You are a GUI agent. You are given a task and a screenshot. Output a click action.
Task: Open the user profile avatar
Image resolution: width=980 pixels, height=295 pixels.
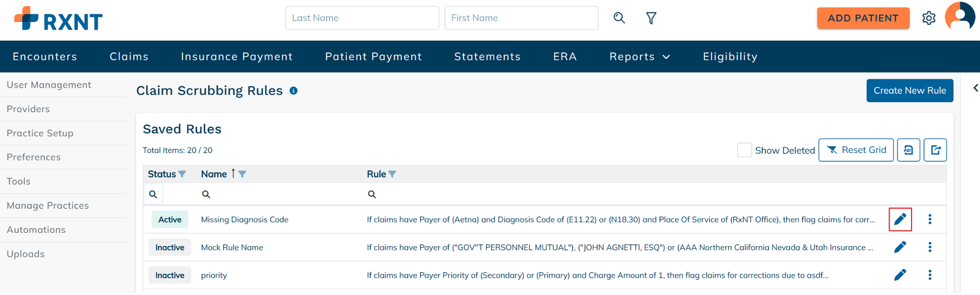coord(959,17)
